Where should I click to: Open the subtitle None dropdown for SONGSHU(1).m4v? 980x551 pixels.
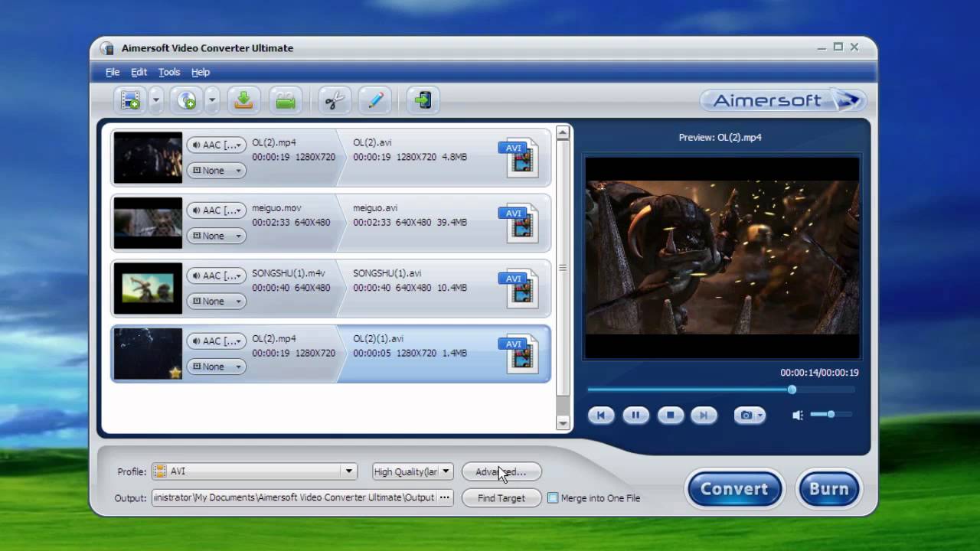[x=217, y=302]
